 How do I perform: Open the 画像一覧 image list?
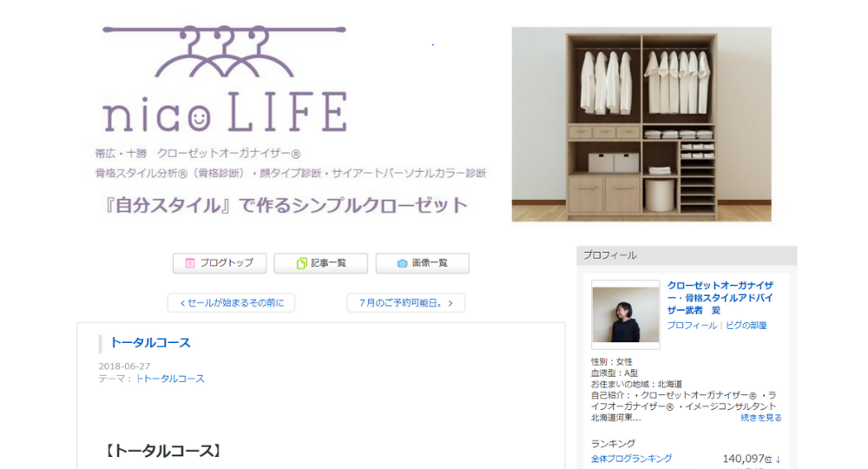click(x=423, y=263)
